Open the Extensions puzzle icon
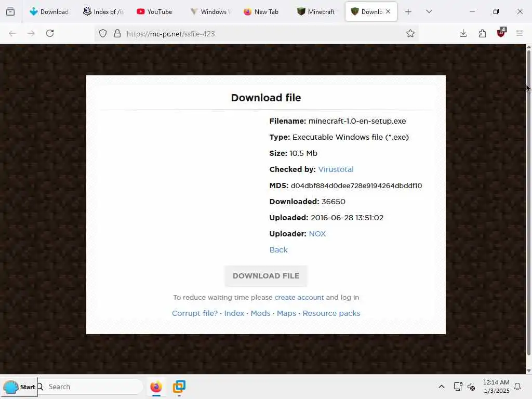 pos(482,33)
